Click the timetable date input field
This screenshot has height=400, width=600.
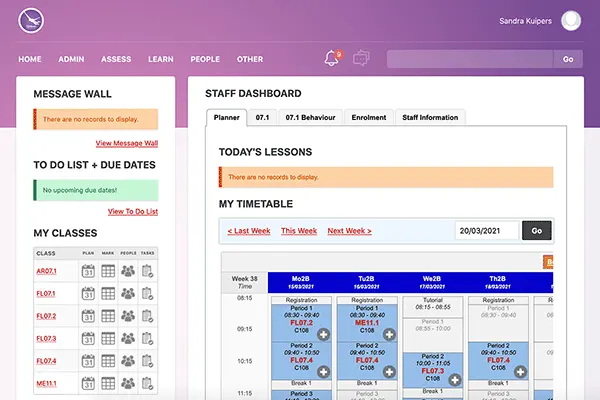[486, 231]
